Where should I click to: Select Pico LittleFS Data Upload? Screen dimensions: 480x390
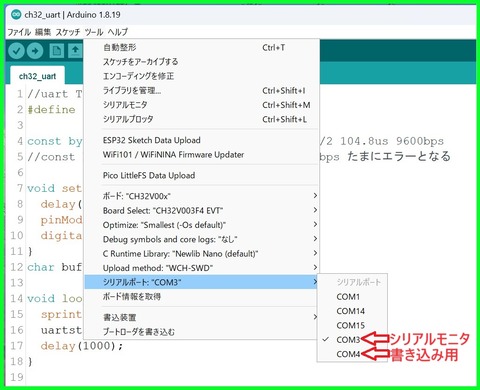pyautogui.click(x=201, y=175)
